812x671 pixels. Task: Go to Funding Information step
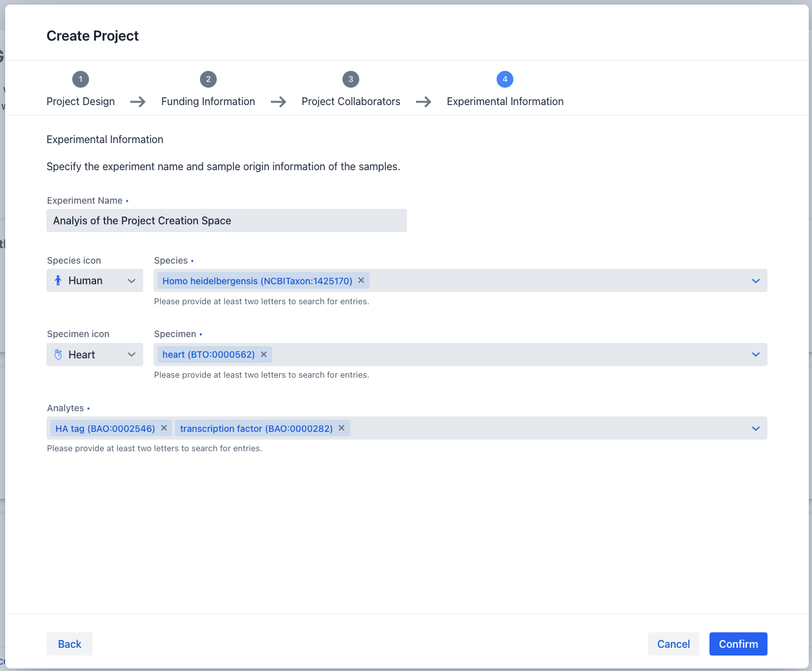(208, 101)
